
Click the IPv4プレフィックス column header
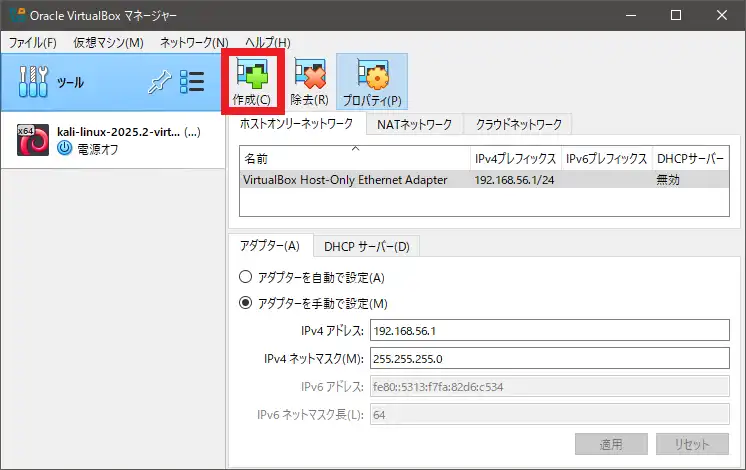pos(516,158)
